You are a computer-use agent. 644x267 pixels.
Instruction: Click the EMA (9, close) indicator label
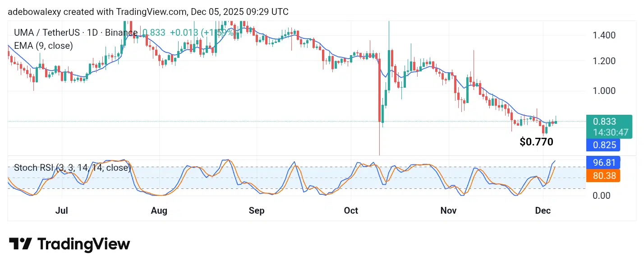(x=43, y=46)
